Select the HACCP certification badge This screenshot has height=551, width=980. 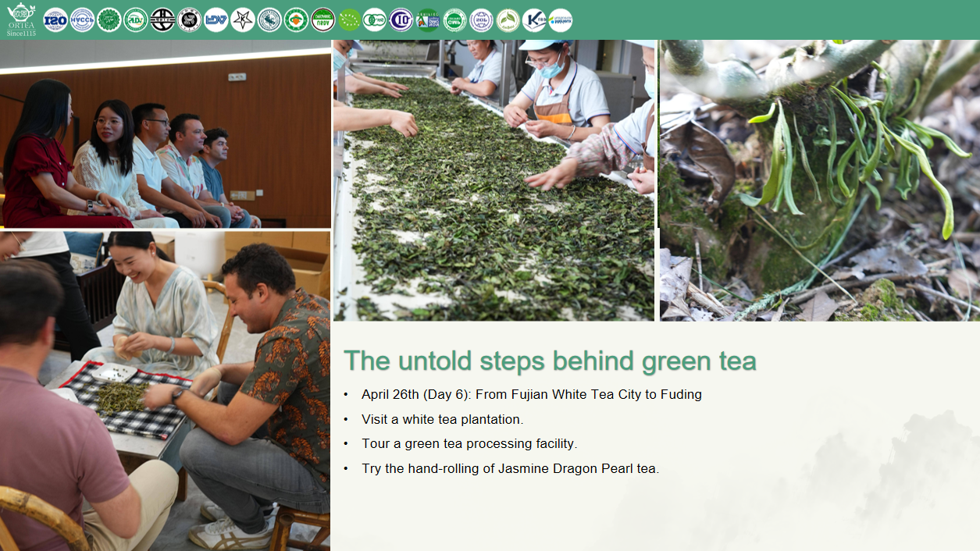[82, 20]
